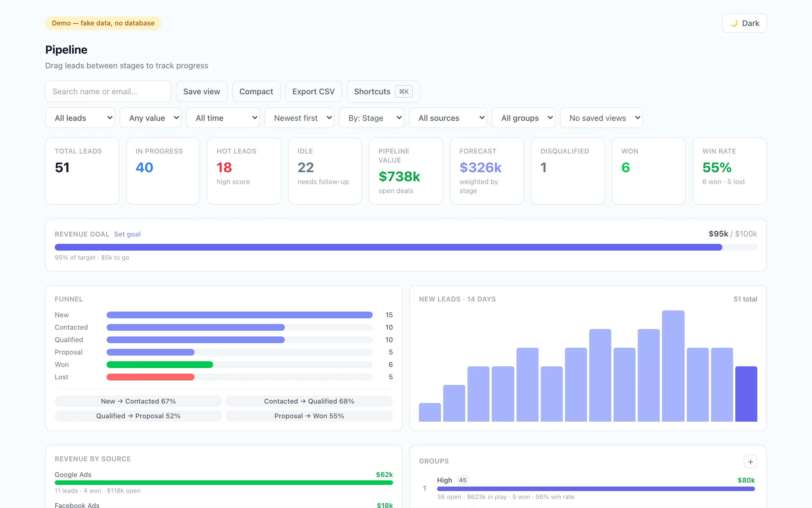Click the revenue goal progress bar
The image size is (812, 508).
406,247
